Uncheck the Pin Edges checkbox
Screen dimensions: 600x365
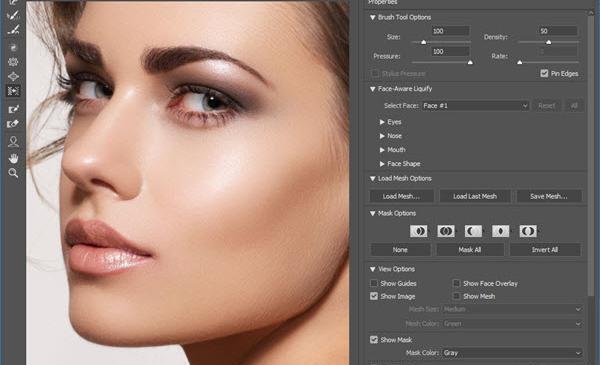(x=544, y=73)
